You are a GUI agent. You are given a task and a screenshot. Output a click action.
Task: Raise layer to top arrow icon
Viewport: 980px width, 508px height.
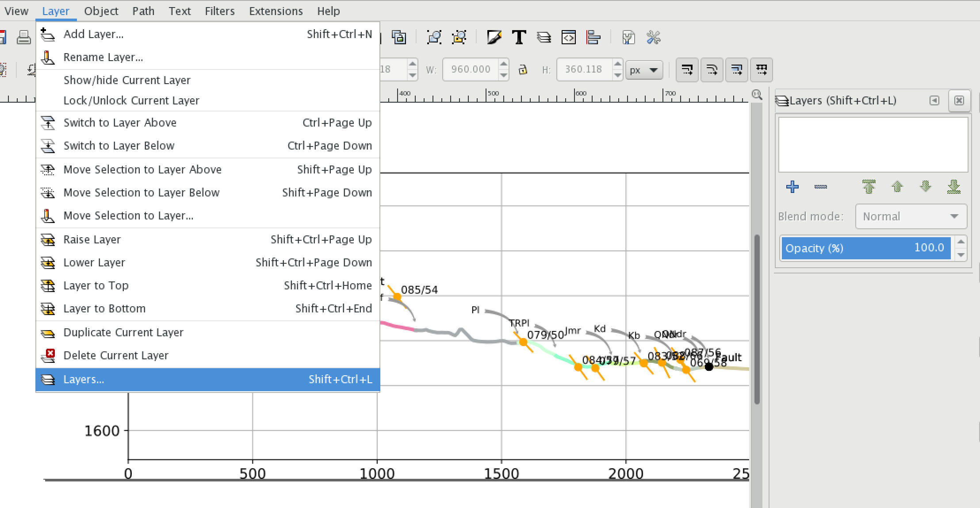pos(869,187)
